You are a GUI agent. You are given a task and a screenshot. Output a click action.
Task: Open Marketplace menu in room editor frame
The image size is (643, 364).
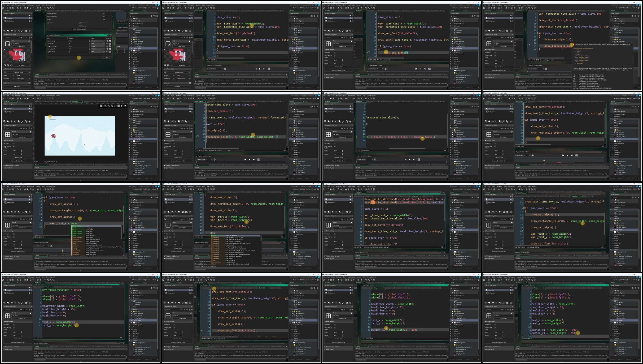point(30,96)
